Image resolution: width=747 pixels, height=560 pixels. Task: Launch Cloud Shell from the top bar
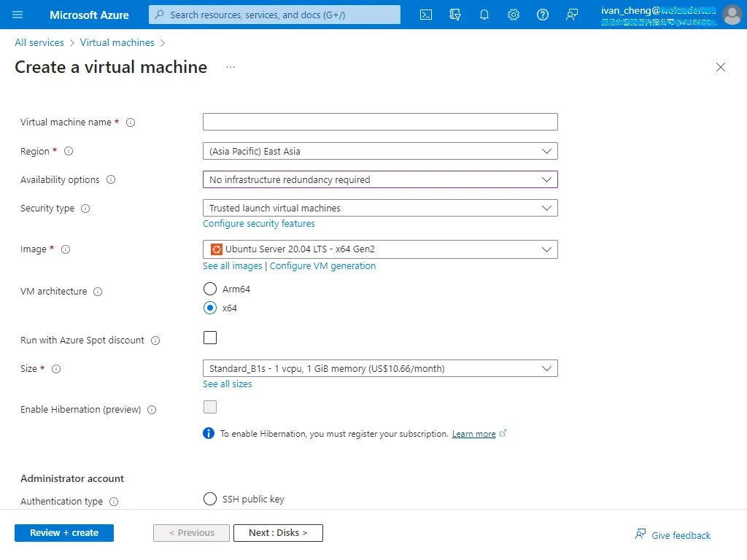click(426, 15)
